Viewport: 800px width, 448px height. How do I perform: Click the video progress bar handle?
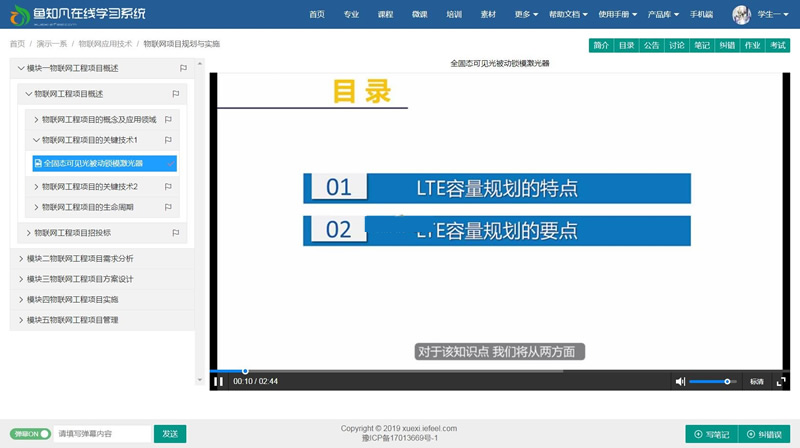click(245, 371)
